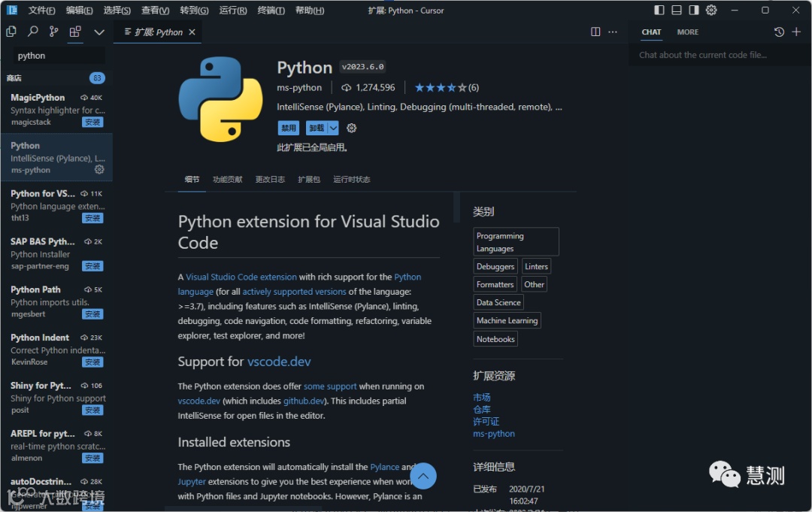Open dropdown arrow beside 卸载 button
Viewport: 812px width, 512px height.
pos(334,128)
